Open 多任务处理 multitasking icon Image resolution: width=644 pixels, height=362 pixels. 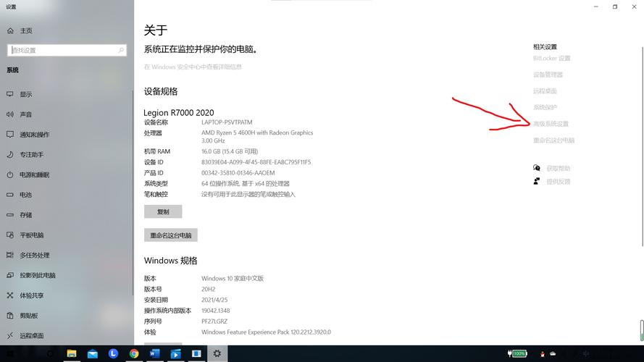[10, 255]
